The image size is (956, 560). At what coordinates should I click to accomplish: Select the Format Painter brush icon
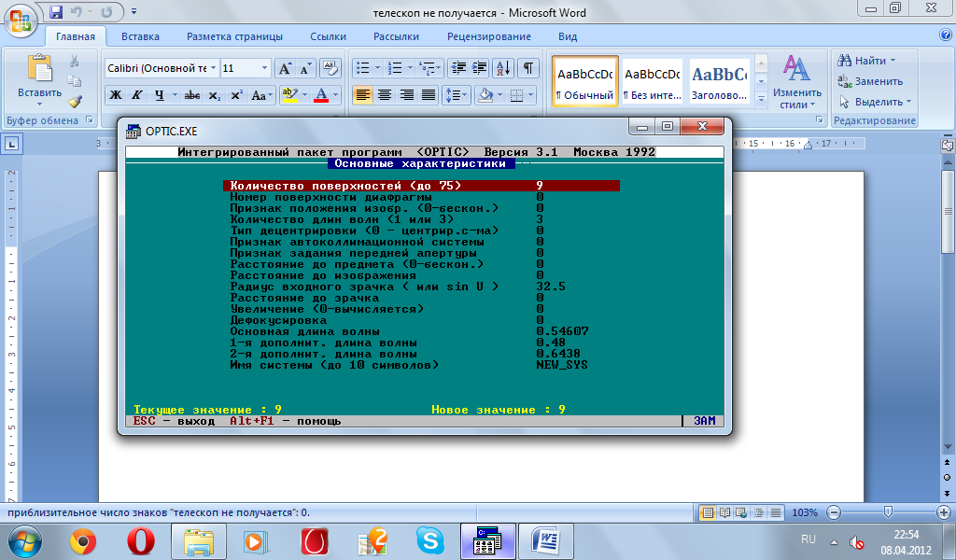click(75, 101)
